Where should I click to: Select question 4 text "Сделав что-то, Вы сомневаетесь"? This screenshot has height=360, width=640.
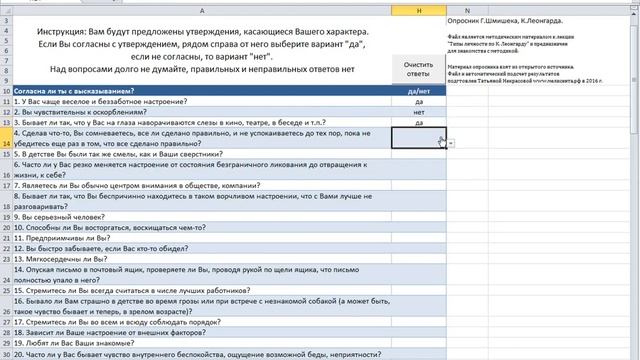point(202,138)
